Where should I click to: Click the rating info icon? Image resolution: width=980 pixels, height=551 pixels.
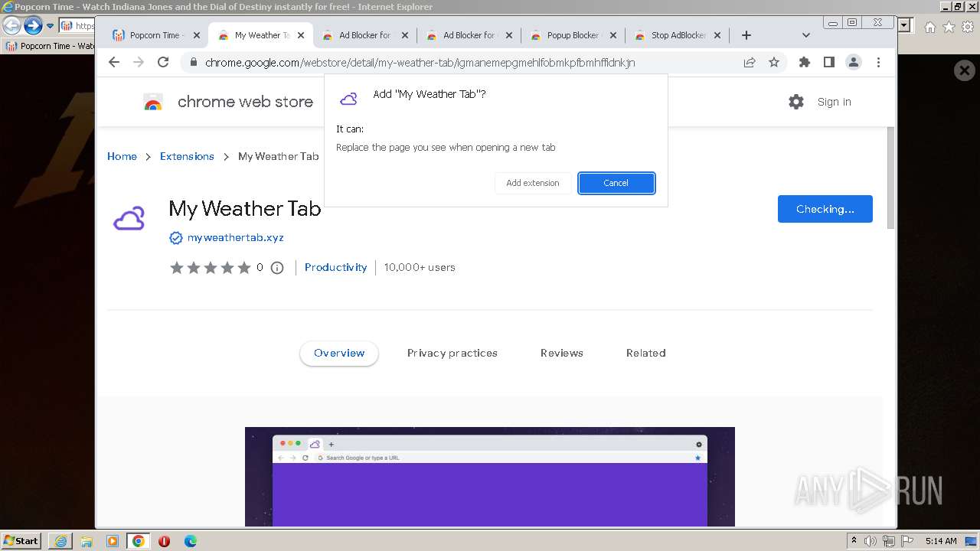tap(277, 268)
